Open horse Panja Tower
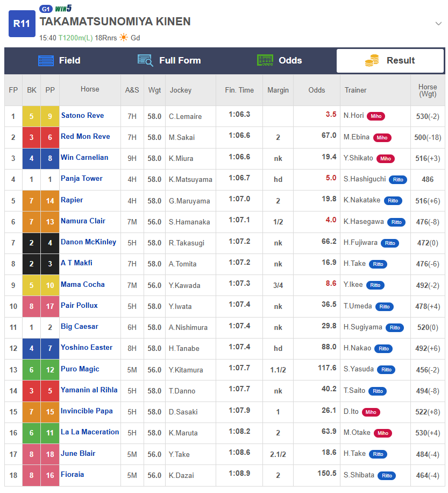This screenshot has height=493, width=448. coord(82,179)
